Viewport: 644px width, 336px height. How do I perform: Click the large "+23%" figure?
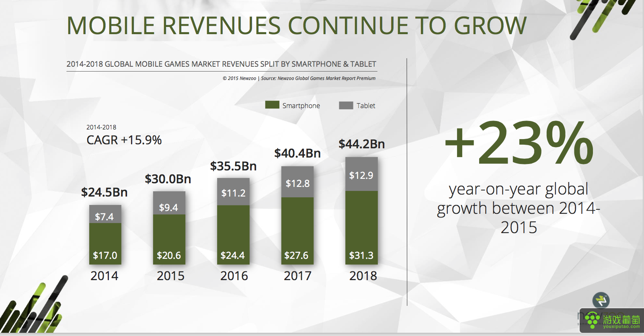(x=519, y=143)
